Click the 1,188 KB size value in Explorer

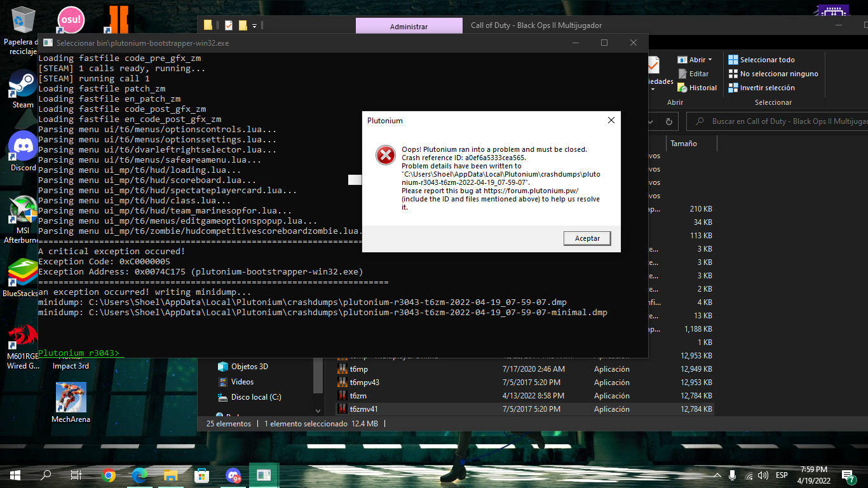click(x=698, y=329)
